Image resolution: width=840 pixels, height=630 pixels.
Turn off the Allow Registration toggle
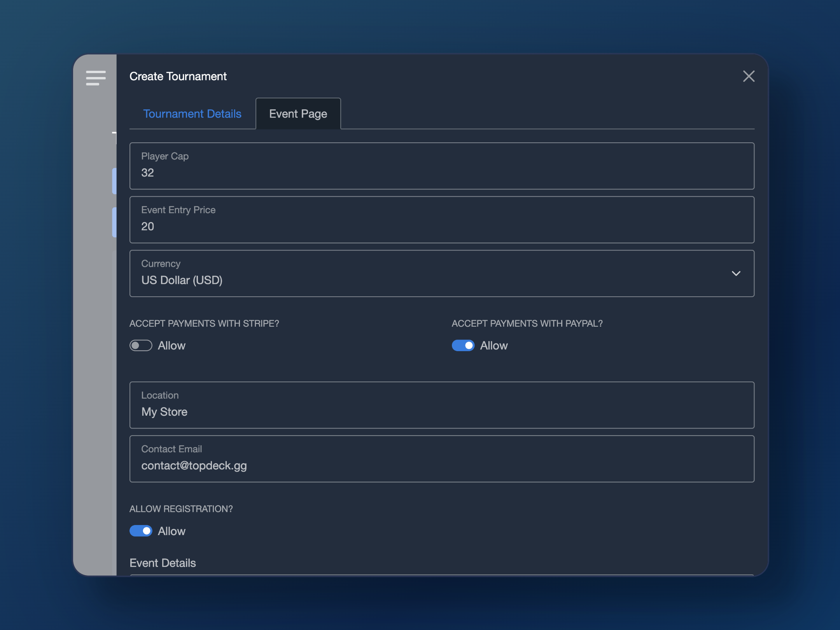(141, 531)
